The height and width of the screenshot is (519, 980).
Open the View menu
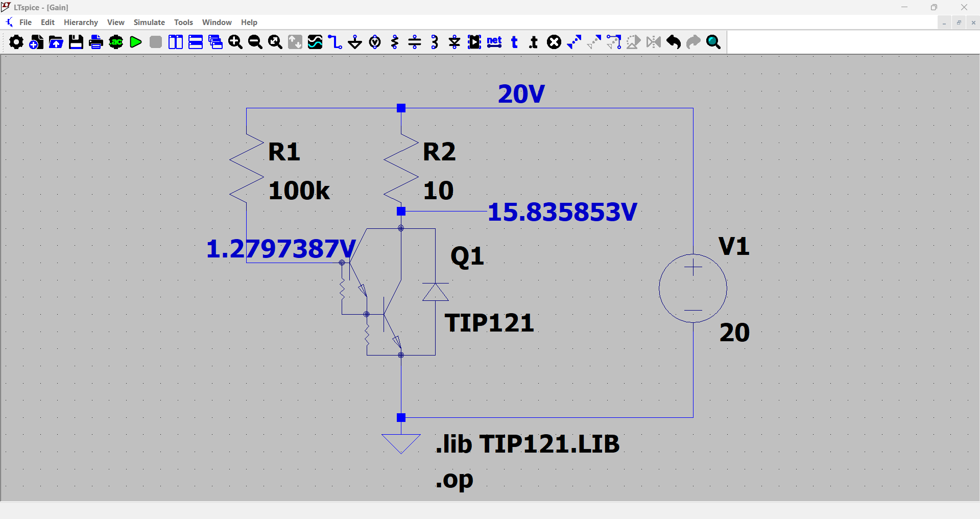(116, 22)
